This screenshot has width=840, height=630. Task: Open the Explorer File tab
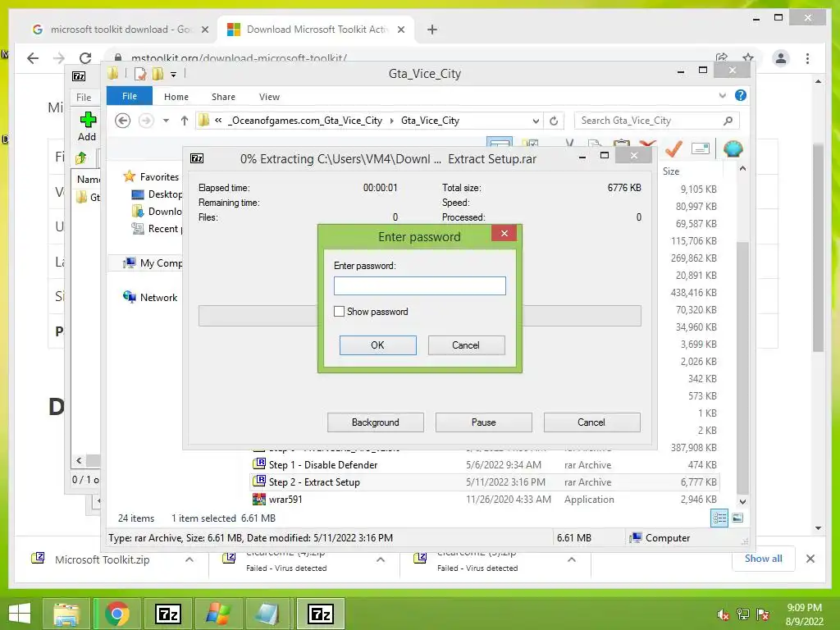129,97
